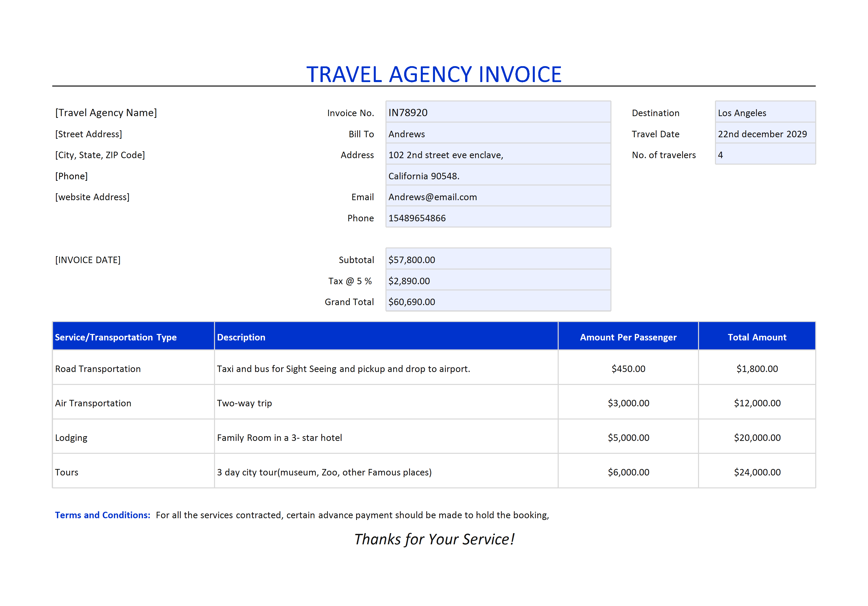This screenshot has width=868, height=606.
Task: Select the 'Air Transportation' cell
Action: [x=133, y=402]
